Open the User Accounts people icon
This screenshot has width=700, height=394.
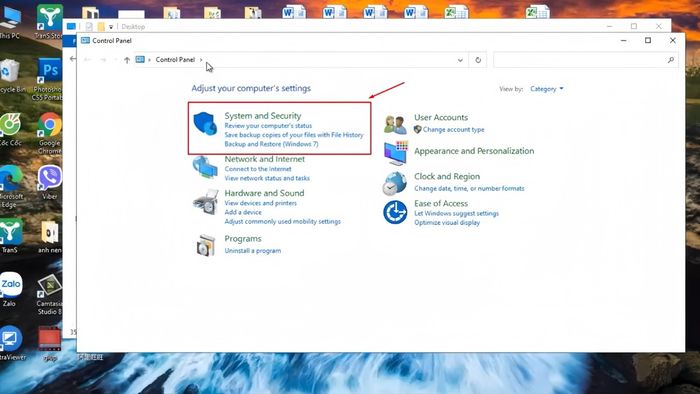click(x=395, y=124)
